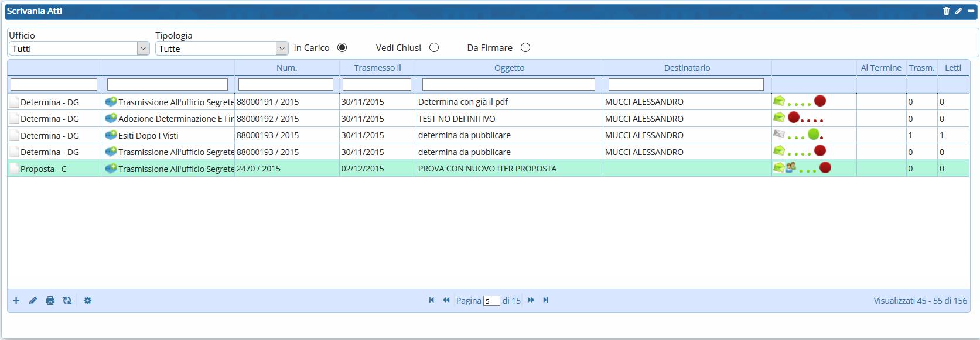980x340 pixels.
Task: Select the In Carico radio button
Action: click(342, 47)
